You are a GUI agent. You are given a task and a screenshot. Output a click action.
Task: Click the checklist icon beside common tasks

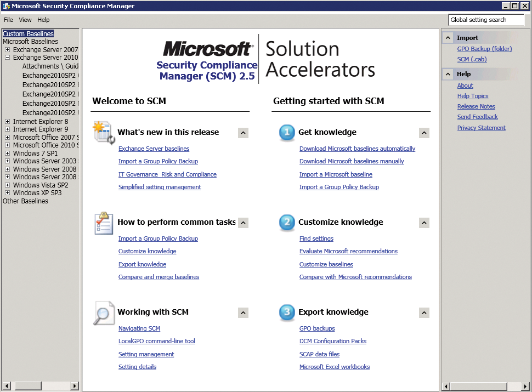pyautogui.click(x=103, y=223)
